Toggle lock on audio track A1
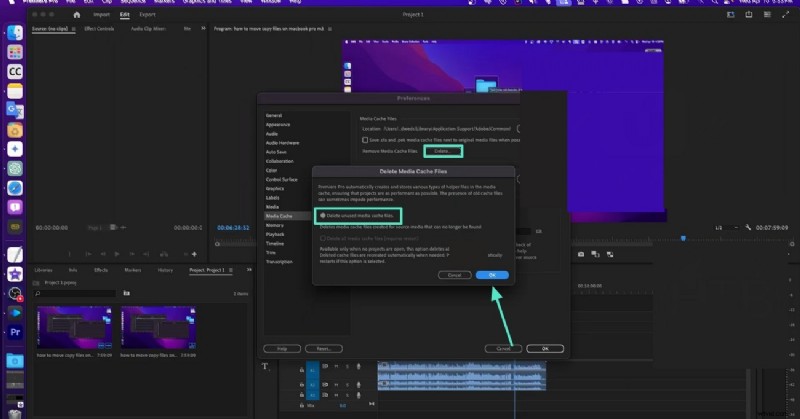This screenshot has width=800, height=419. (302, 370)
